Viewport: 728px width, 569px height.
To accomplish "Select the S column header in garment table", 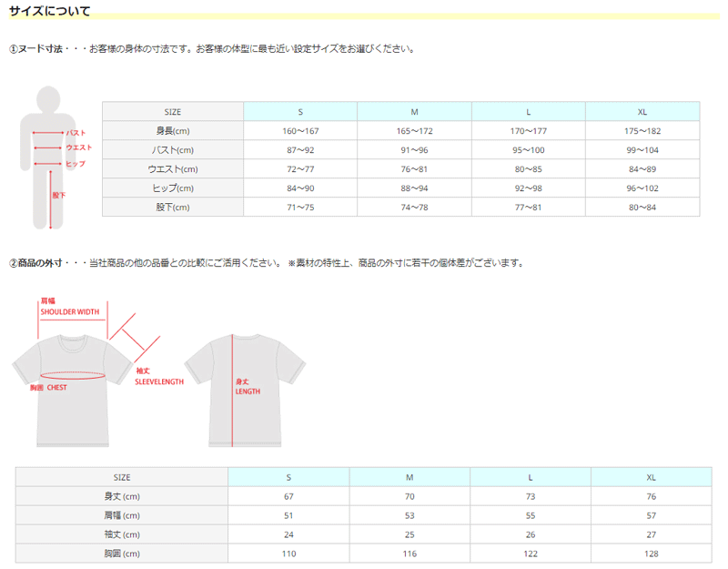I will (x=288, y=477).
